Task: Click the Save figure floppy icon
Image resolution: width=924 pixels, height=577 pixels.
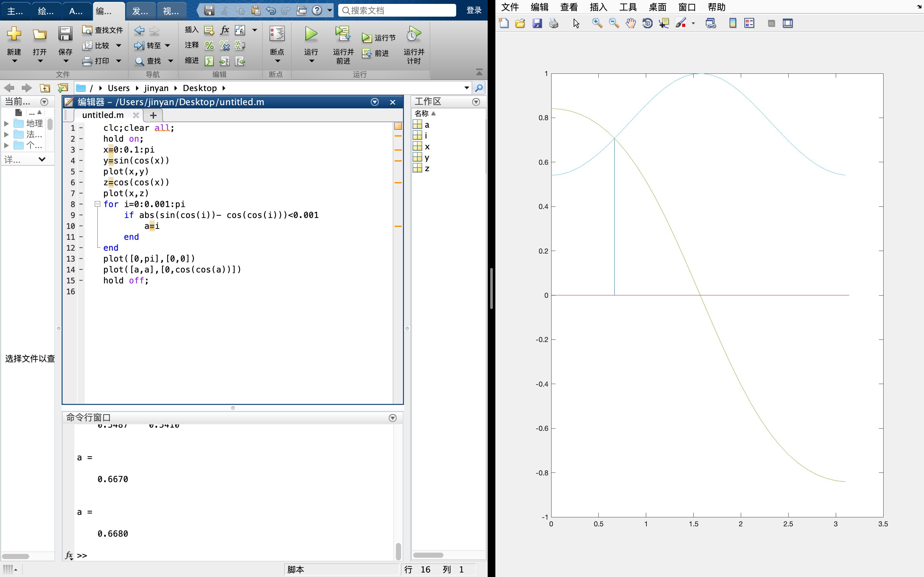Action: point(537,23)
